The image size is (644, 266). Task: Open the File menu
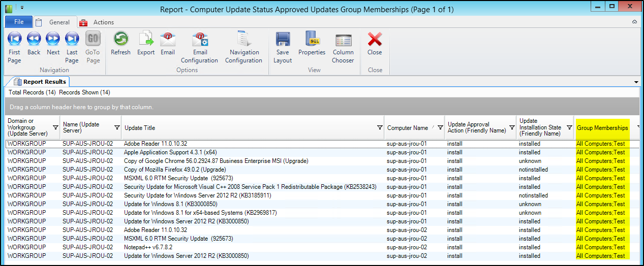(19, 22)
